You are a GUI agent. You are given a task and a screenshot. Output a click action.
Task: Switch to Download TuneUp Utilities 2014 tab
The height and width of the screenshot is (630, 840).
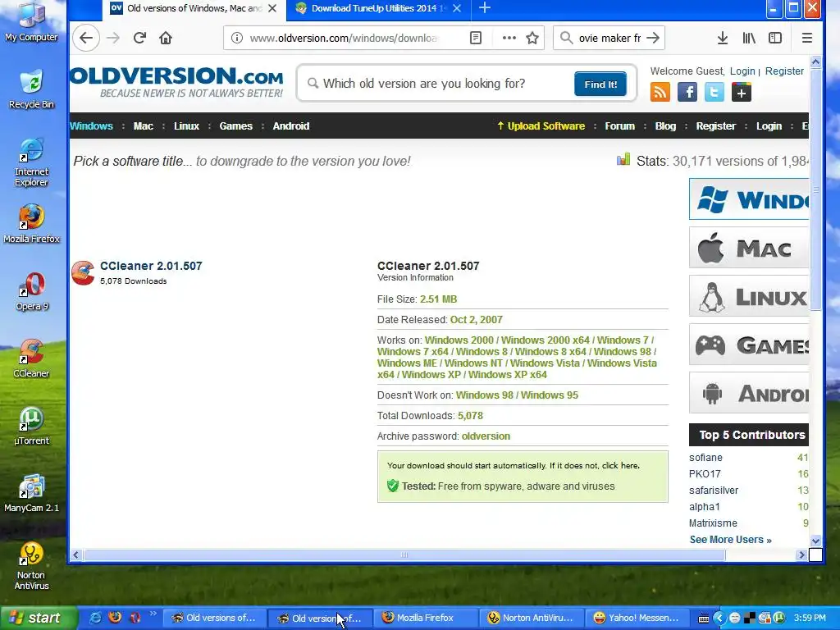click(x=377, y=8)
